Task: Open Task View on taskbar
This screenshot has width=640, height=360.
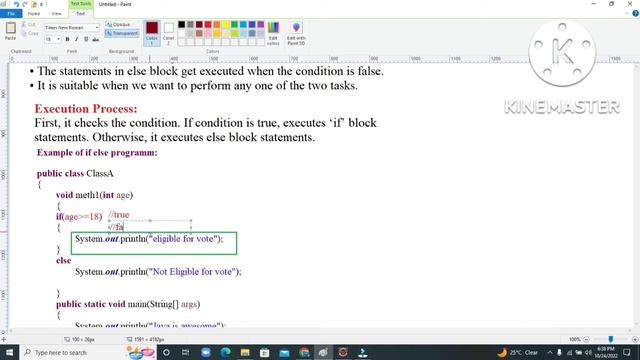Action: (x=186, y=352)
